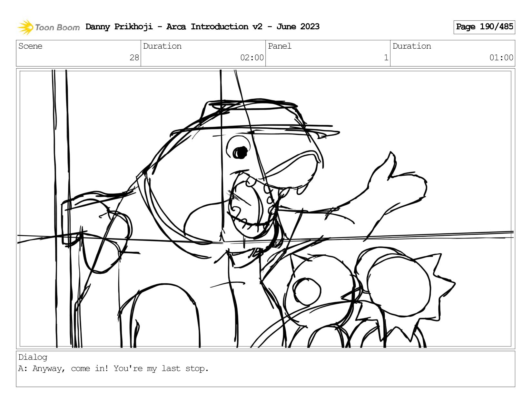The image size is (532, 411).
Task: Click the 'Panel' header label
Action: tap(280, 46)
